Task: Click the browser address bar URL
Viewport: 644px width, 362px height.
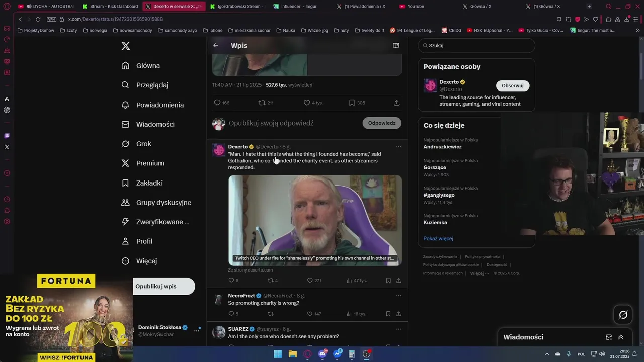Action: (115, 19)
